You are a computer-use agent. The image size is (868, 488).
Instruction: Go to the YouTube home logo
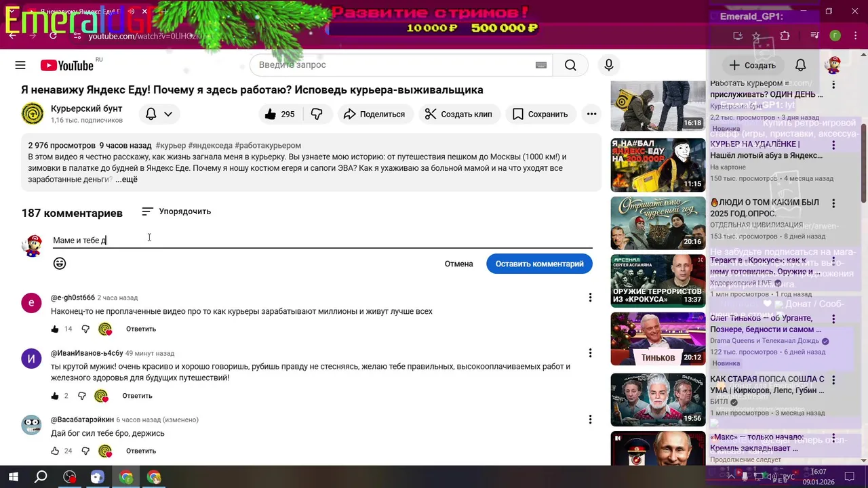tap(67, 65)
